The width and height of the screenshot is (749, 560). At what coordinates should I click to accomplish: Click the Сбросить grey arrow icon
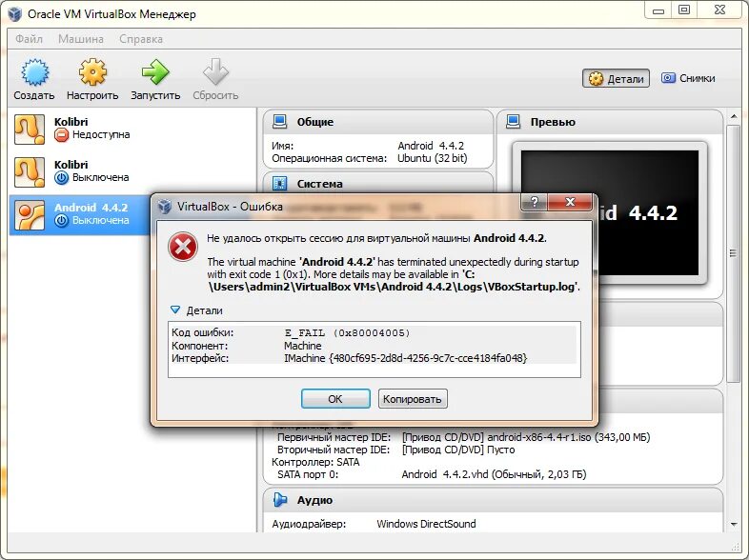click(215, 72)
